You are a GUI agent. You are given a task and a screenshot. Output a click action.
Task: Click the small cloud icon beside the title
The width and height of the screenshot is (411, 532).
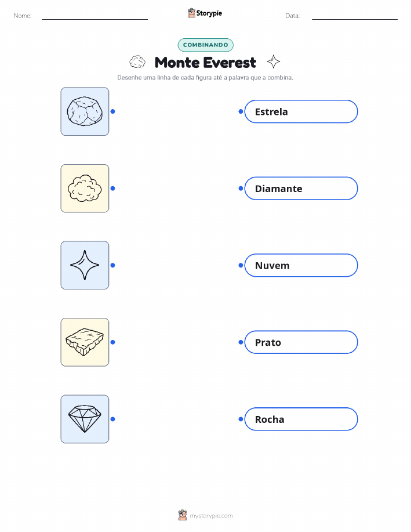pyautogui.click(x=137, y=61)
